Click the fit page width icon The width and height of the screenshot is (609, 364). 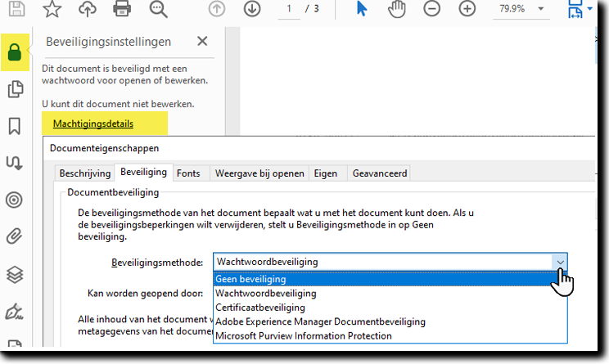tap(575, 9)
